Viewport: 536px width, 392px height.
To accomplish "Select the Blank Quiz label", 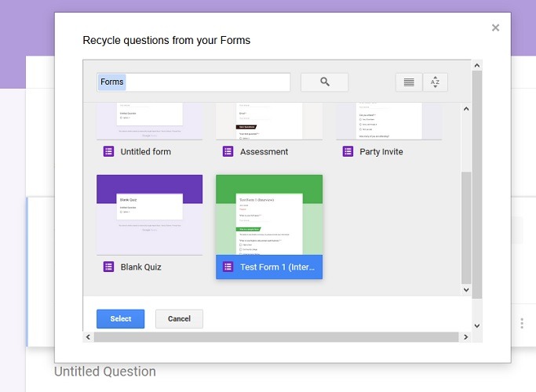I will click(x=140, y=267).
